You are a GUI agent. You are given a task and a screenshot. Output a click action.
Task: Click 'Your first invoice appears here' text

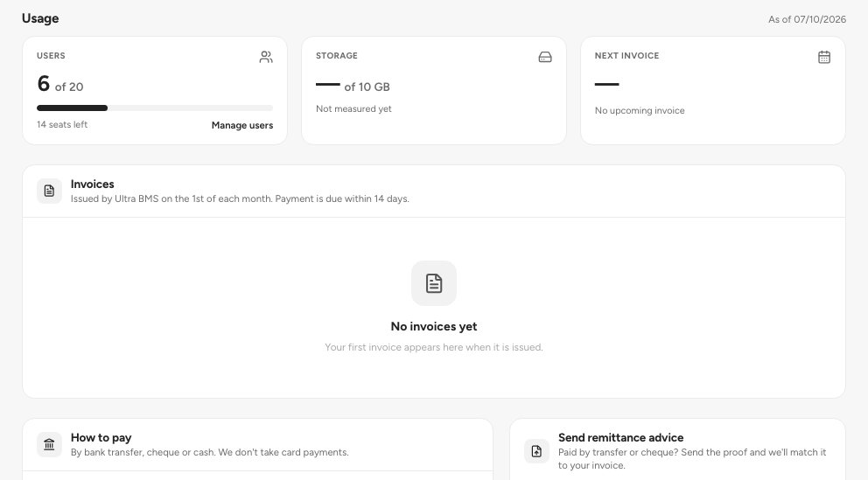[x=434, y=347]
